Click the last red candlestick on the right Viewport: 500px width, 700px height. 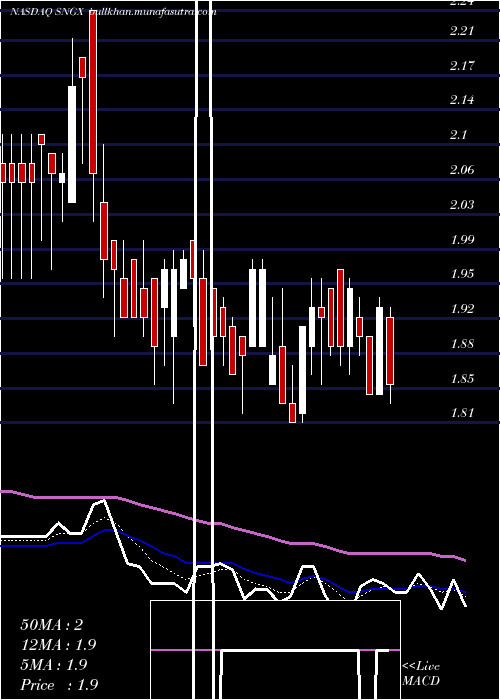(390, 351)
